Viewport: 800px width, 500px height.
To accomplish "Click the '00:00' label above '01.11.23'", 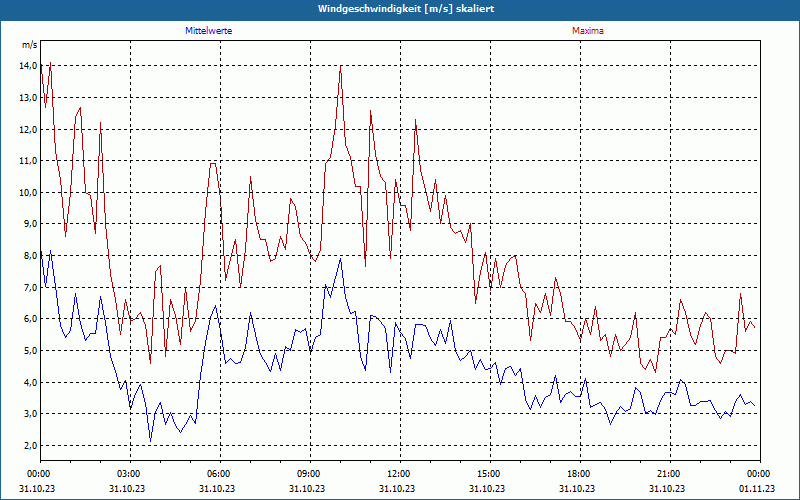I will 760,474.
